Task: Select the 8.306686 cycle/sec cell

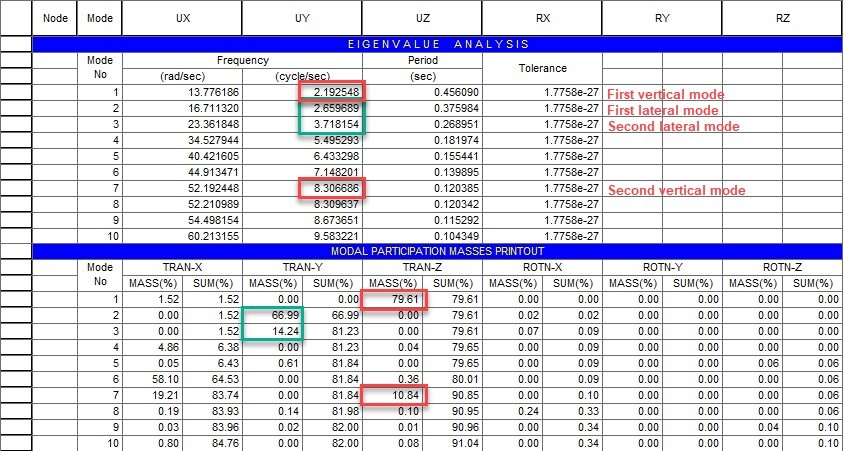Action: 303,188
